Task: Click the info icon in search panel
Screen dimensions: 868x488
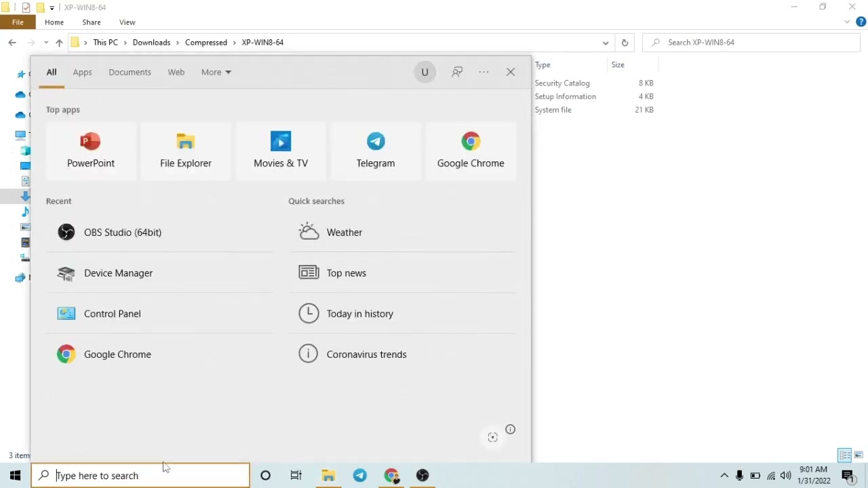Action: pos(511,429)
